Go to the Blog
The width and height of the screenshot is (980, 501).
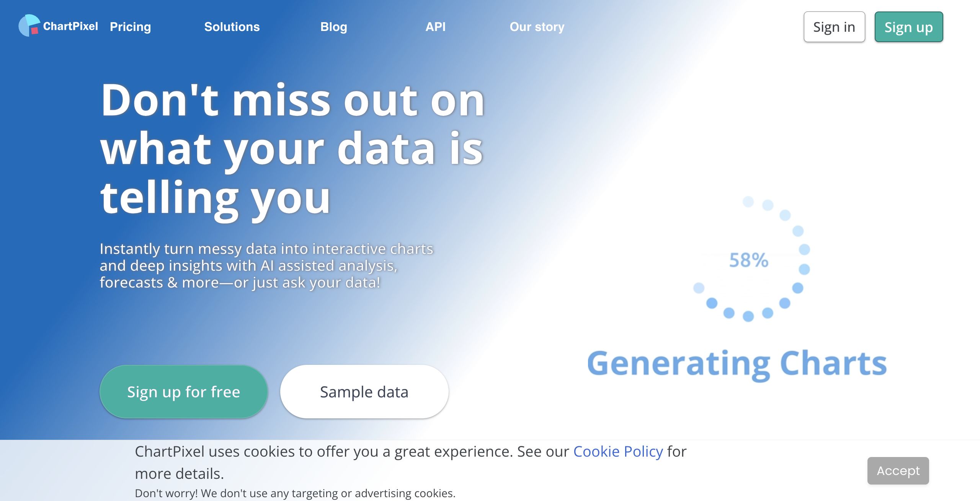[x=333, y=27]
